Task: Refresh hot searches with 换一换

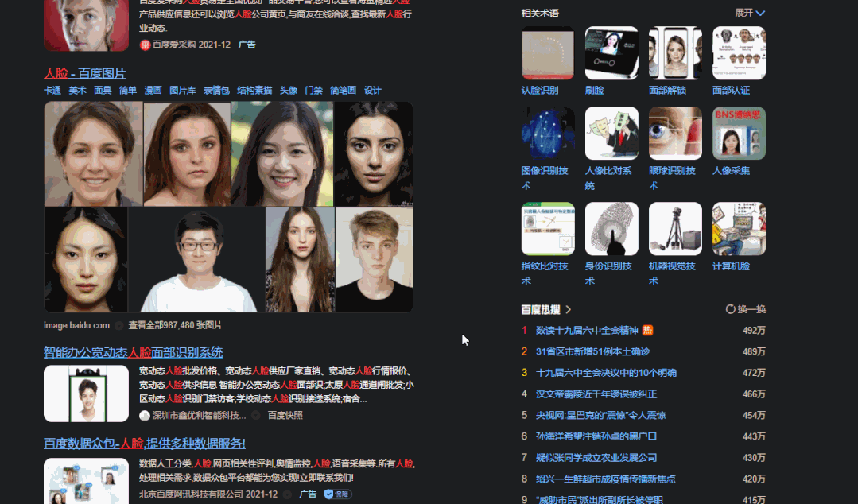Action: point(745,309)
